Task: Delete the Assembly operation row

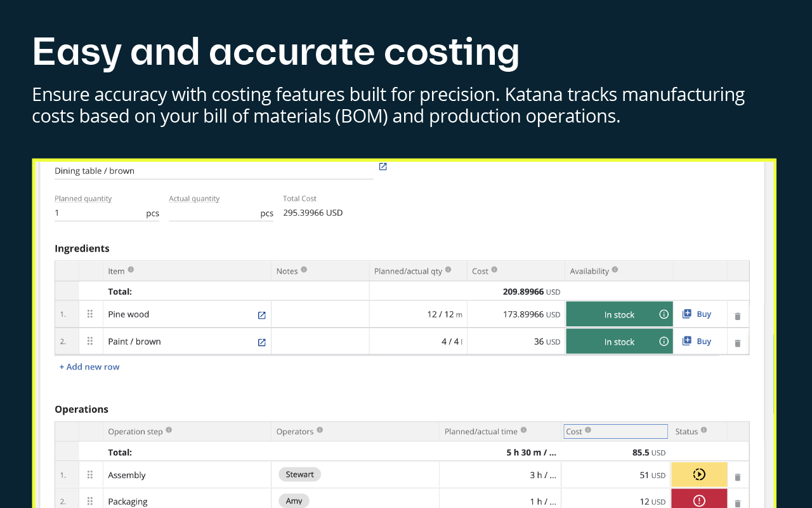Action: click(x=737, y=477)
